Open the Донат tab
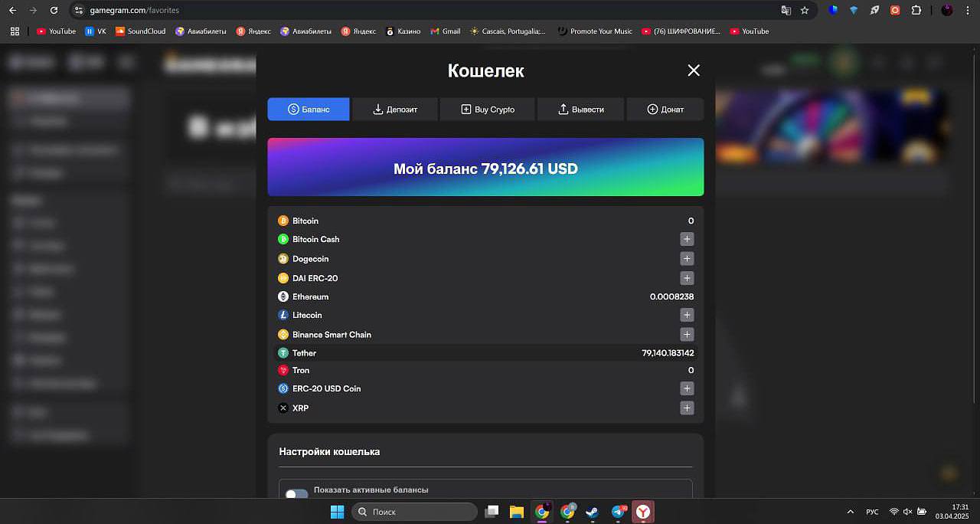This screenshot has height=524, width=980. pyautogui.click(x=665, y=110)
